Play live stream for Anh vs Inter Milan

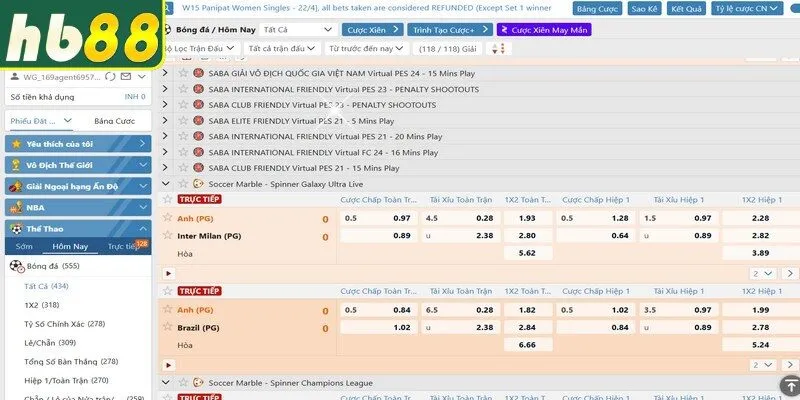tap(168, 273)
